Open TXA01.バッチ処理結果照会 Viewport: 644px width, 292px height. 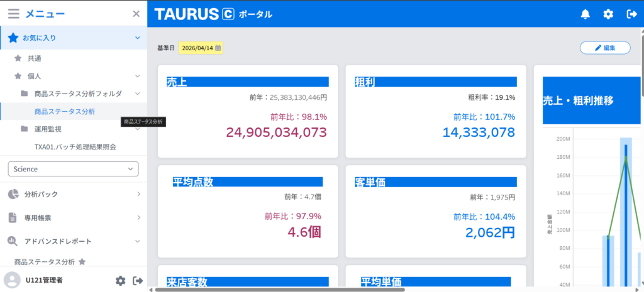(75, 147)
